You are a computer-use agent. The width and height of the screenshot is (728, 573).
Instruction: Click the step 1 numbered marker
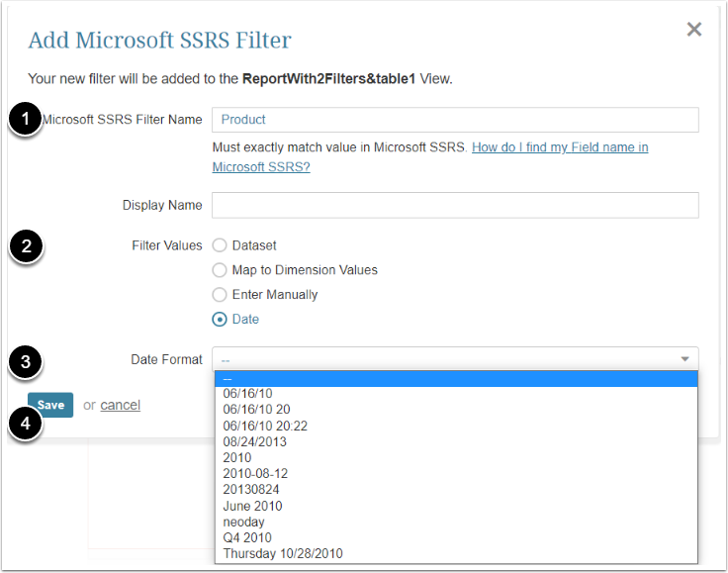[26, 122]
